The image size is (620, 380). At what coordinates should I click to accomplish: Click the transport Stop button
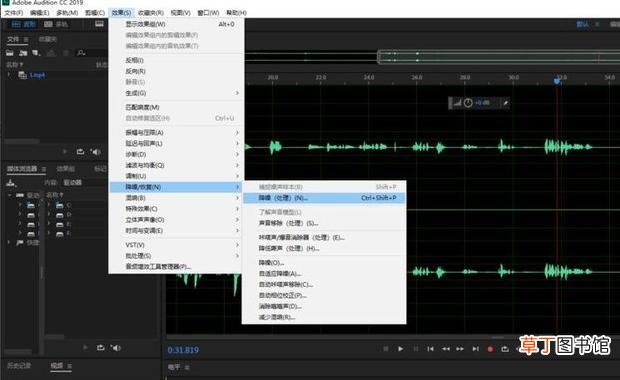coord(386,349)
